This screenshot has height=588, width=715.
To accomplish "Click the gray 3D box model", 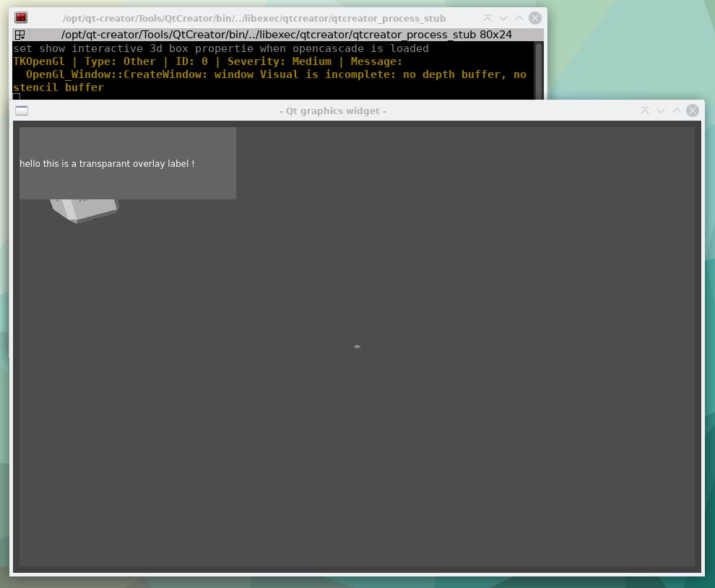I will pyautogui.click(x=84, y=210).
